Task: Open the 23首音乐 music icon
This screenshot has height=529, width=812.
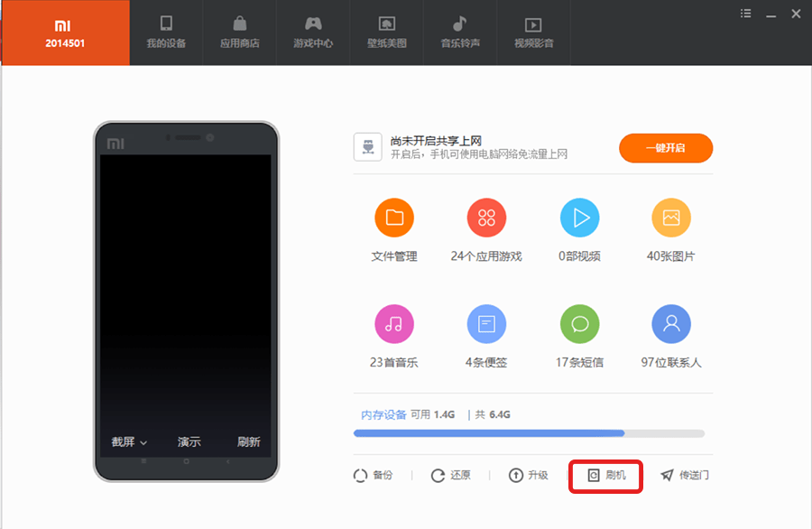Action: click(394, 324)
